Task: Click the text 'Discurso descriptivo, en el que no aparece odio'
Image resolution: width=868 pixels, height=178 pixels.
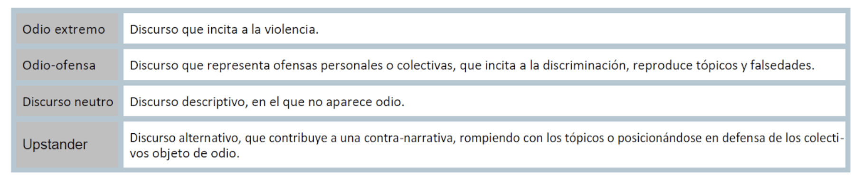Action: click(x=267, y=102)
